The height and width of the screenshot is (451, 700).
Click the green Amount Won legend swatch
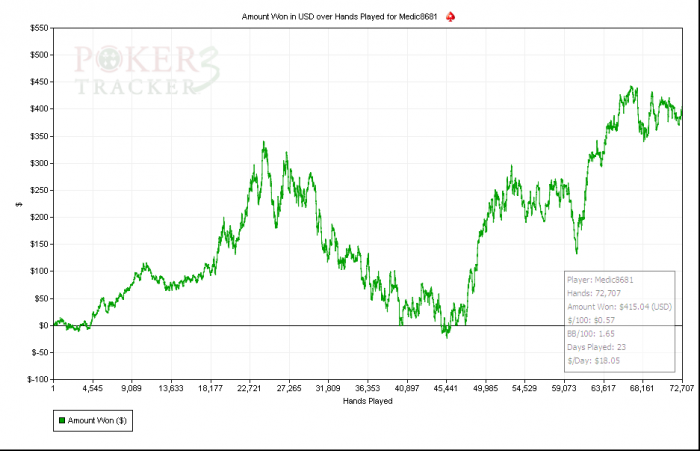pos(62,420)
